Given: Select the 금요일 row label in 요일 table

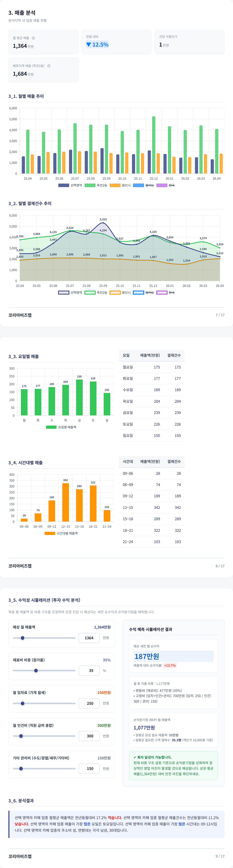Looking at the screenshot, I should tap(128, 413).
